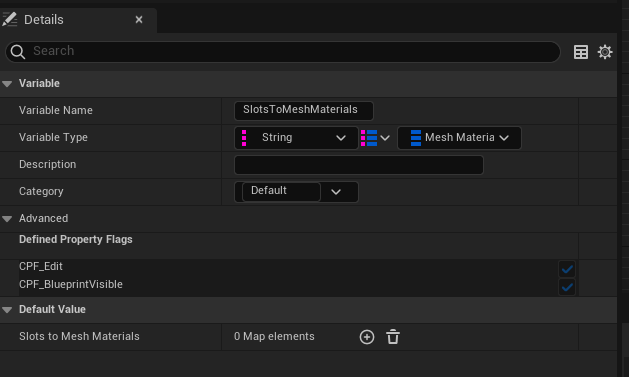This screenshot has height=377, width=629.
Task: Open the container type dropdown arrow
Action: (x=385, y=138)
